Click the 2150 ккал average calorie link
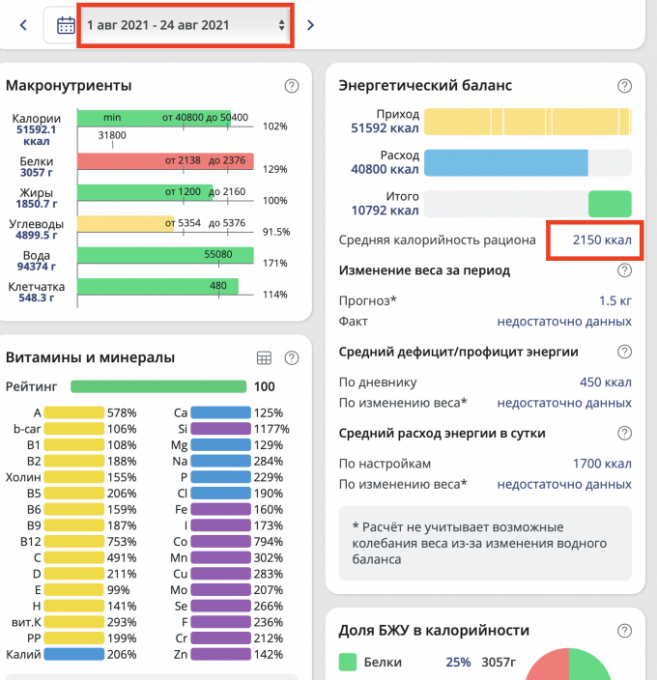657x680 pixels. 601,240
